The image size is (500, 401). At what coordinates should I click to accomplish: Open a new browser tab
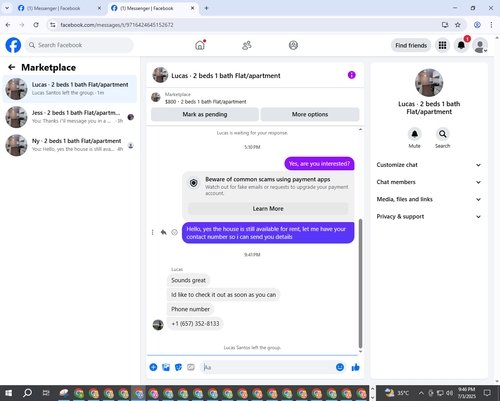click(x=206, y=8)
